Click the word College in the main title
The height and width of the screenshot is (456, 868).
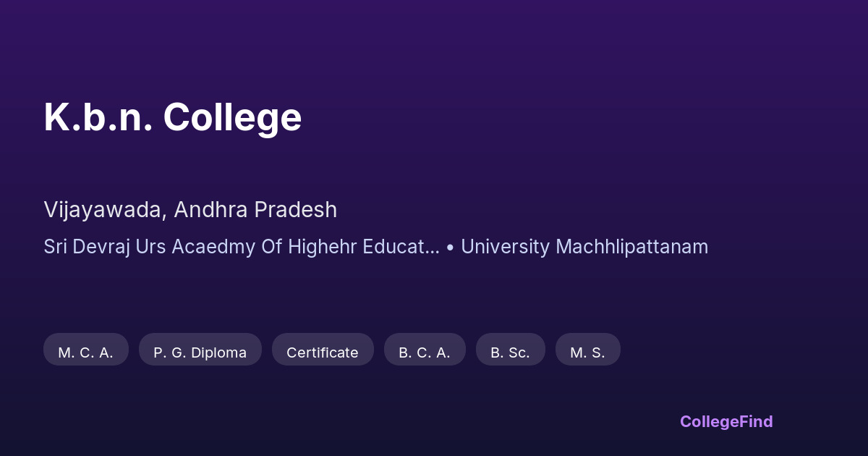232,117
